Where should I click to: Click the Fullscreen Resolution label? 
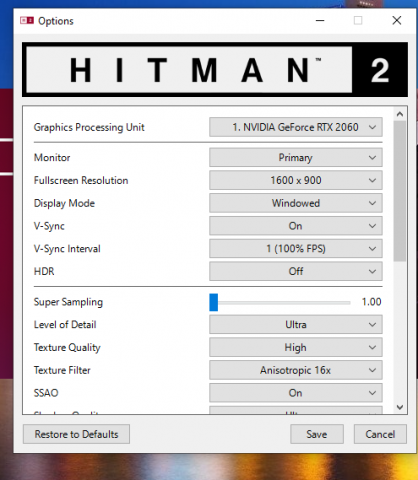[81, 180]
